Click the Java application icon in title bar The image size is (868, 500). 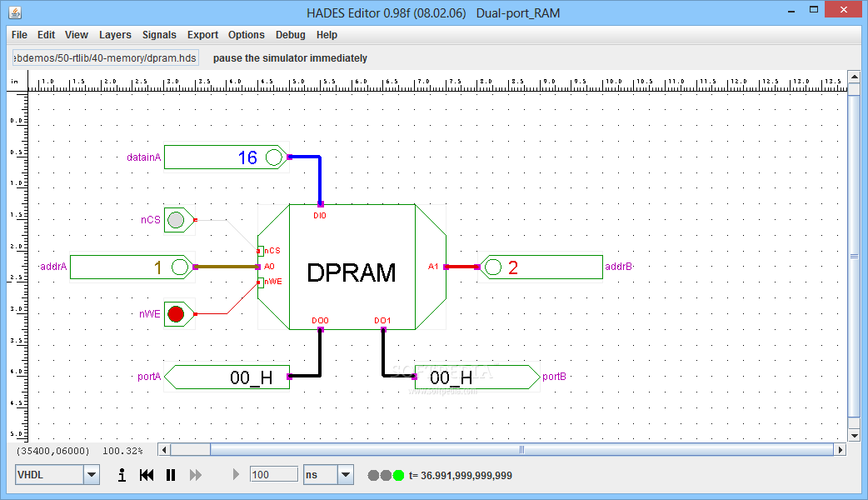click(x=15, y=12)
